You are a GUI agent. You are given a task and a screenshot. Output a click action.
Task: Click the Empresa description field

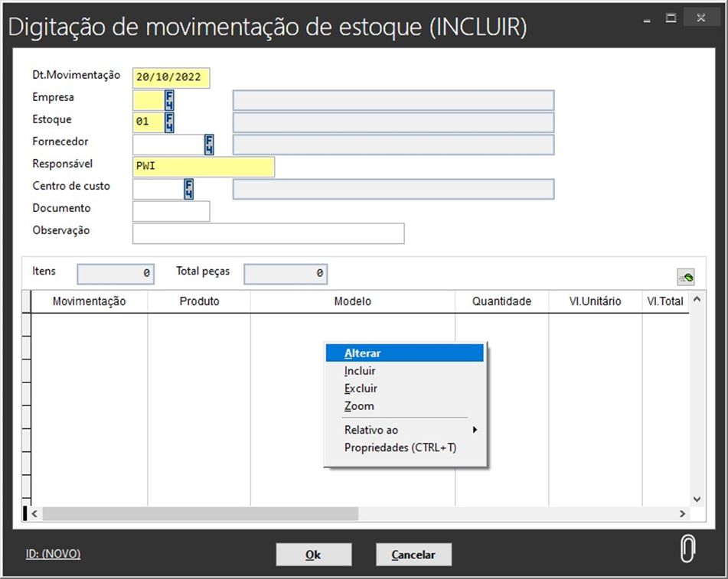(393, 100)
